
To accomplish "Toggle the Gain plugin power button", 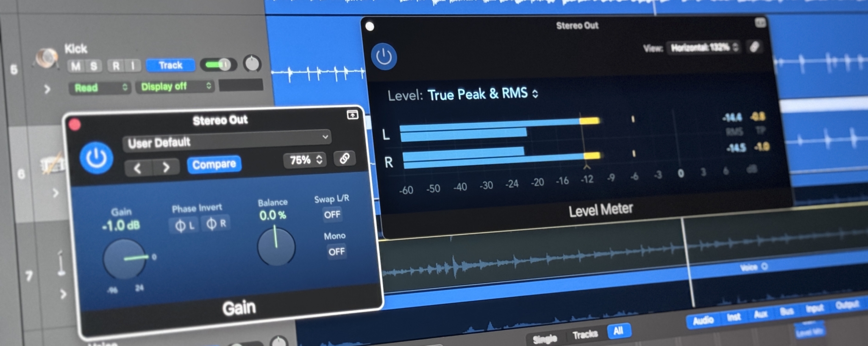I will click(96, 158).
